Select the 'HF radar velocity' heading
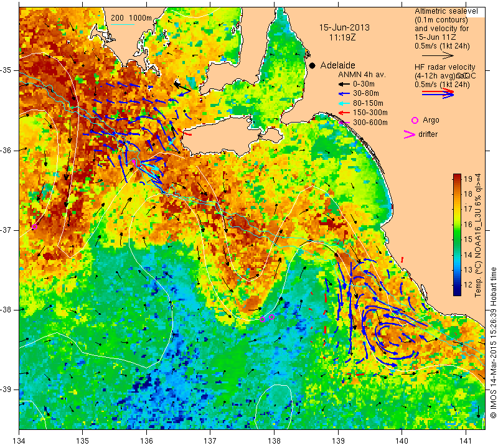Image resolution: width=498 pixels, height=448 pixels. point(445,67)
